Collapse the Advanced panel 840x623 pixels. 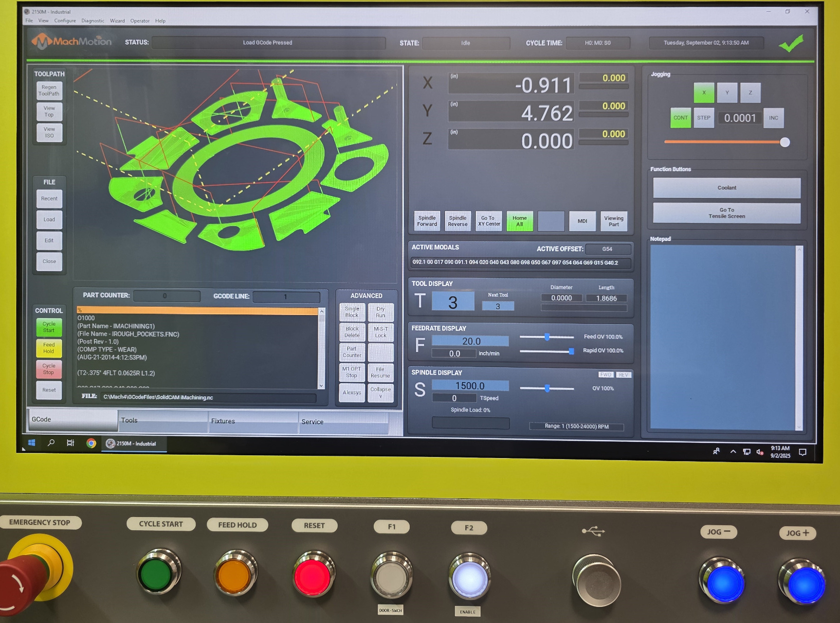tap(381, 392)
